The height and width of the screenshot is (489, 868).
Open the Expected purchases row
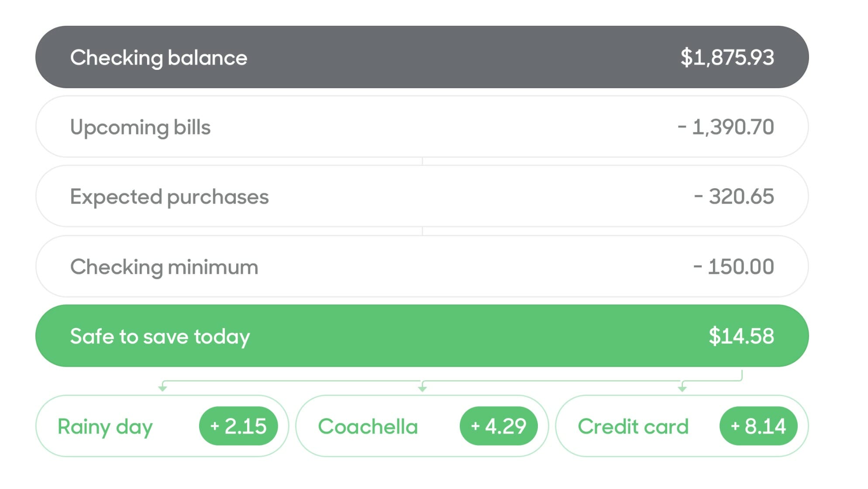pos(422,196)
